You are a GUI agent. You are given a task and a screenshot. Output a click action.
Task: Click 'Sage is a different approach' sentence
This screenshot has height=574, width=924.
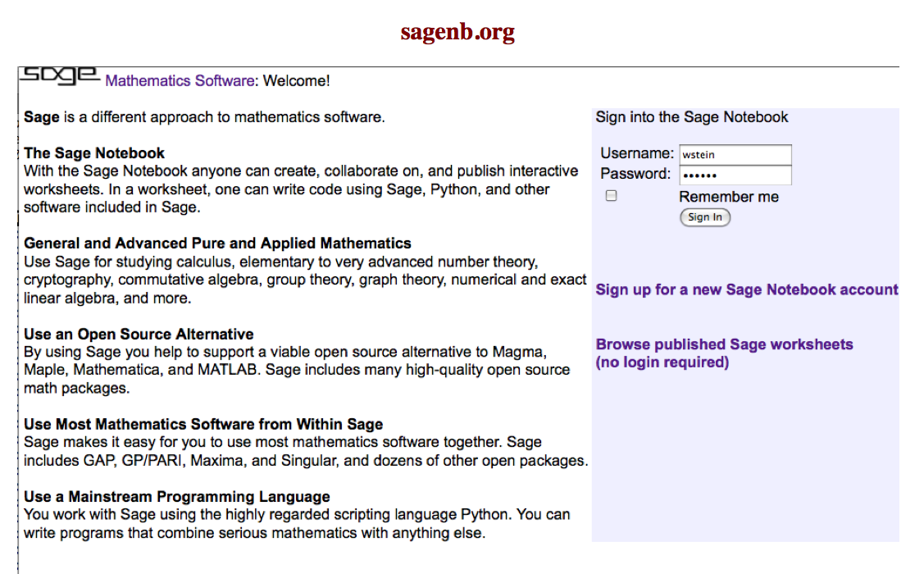click(204, 117)
